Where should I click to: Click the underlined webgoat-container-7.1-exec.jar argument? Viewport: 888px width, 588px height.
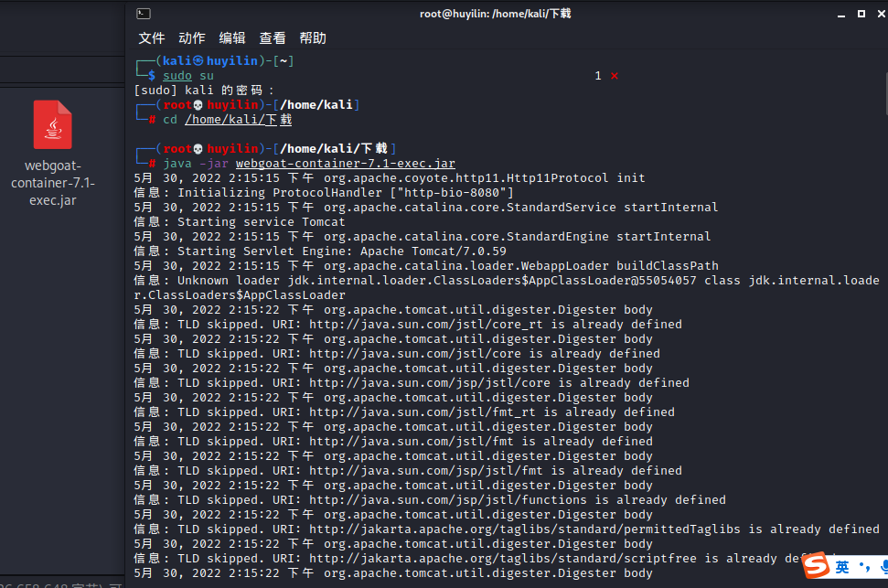346,163
